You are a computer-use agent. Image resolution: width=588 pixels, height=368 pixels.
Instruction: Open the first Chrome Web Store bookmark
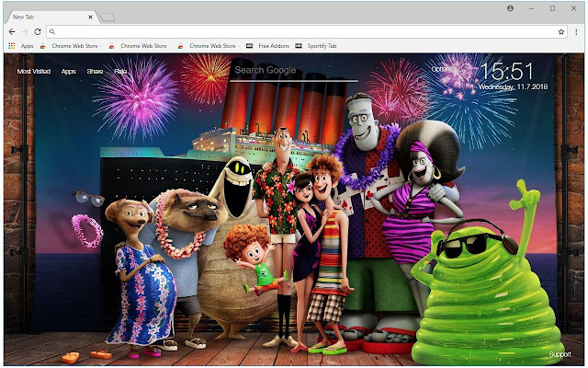[70, 46]
